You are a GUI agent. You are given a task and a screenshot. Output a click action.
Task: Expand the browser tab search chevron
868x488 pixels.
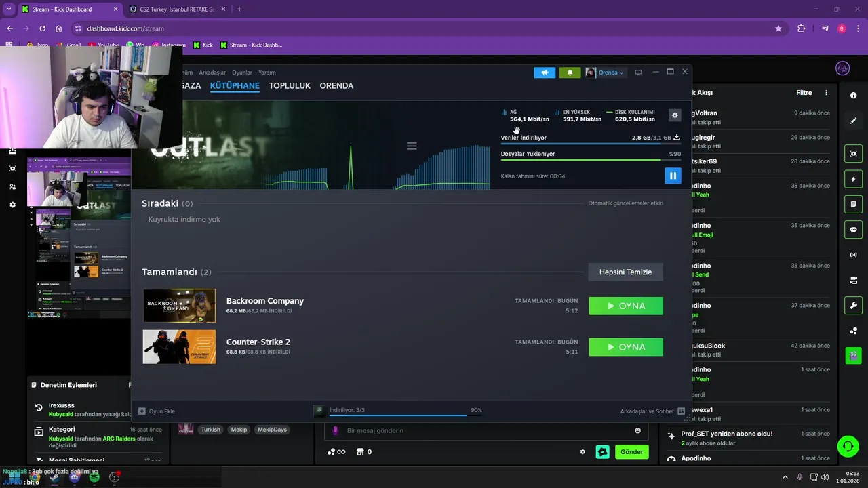pos(9,9)
